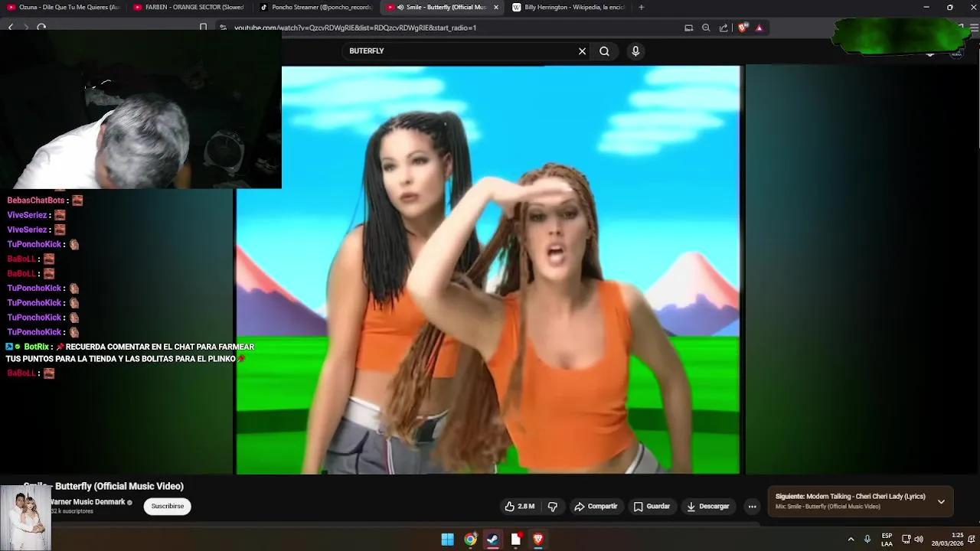Click the channel avatar thumbnail
The height and width of the screenshot is (551, 980).
click(x=25, y=517)
